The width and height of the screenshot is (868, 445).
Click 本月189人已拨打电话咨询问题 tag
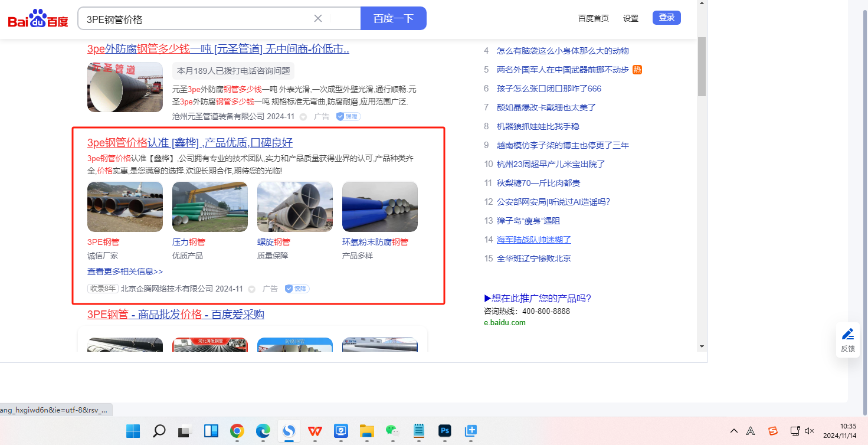pyautogui.click(x=234, y=71)
